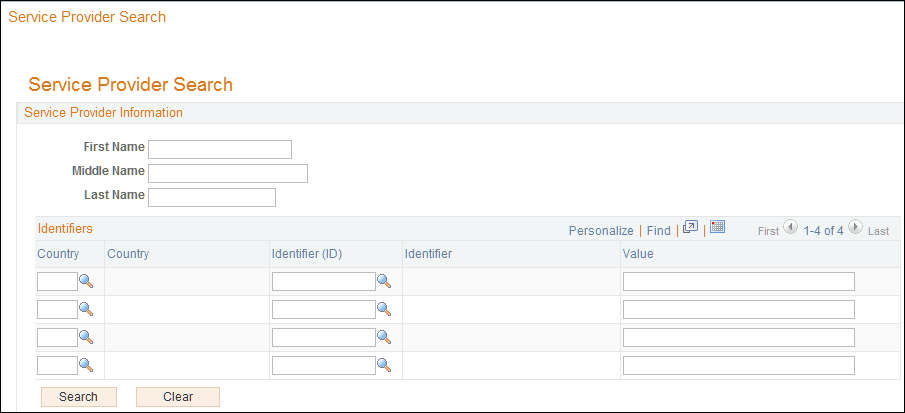
Task: Open Identifier (ID) lookup in fourth row
Action: pyautogui.click(x=384, y=365)
